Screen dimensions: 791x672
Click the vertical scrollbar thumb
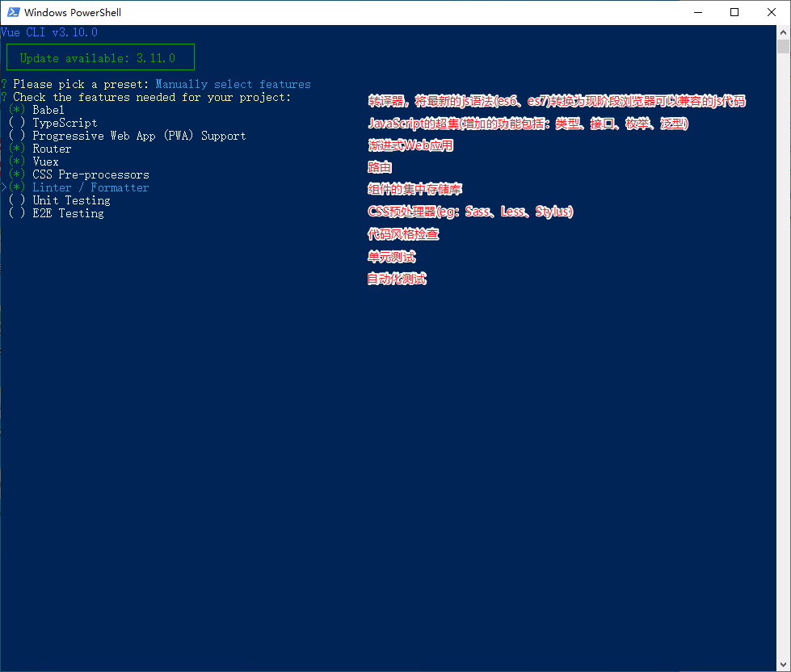coord(783,46)
